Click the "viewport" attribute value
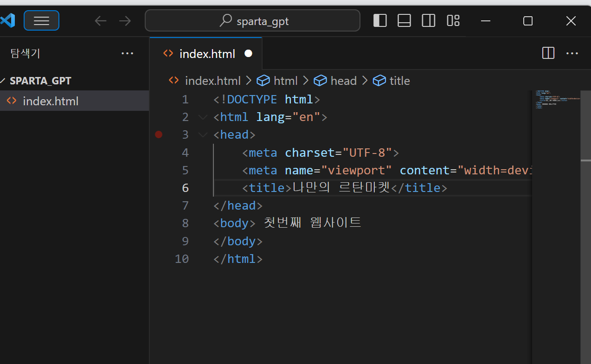The image size is (591, 364). tap(356, 170)
